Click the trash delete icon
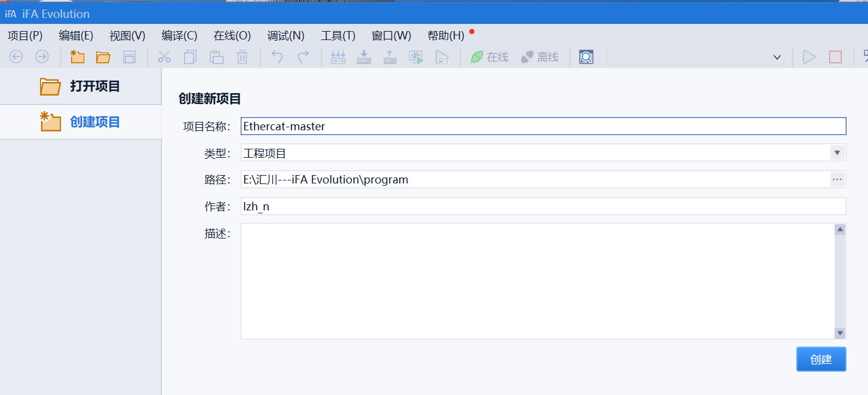868x395 pixels. (x=242, y=57)
